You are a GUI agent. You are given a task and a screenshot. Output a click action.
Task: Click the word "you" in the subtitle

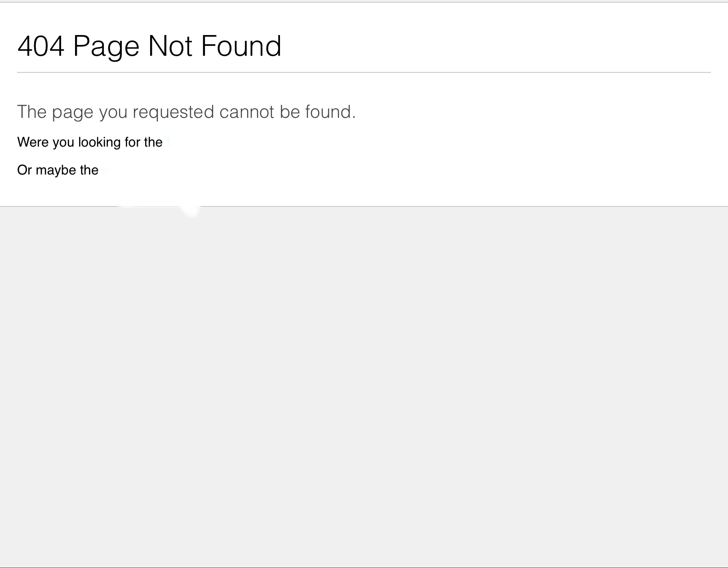113,112
